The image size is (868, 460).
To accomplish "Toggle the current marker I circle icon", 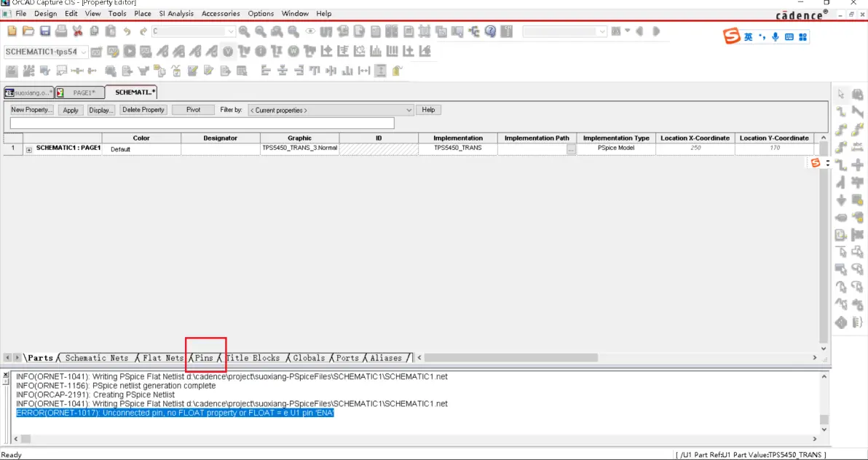I will 261,52.
